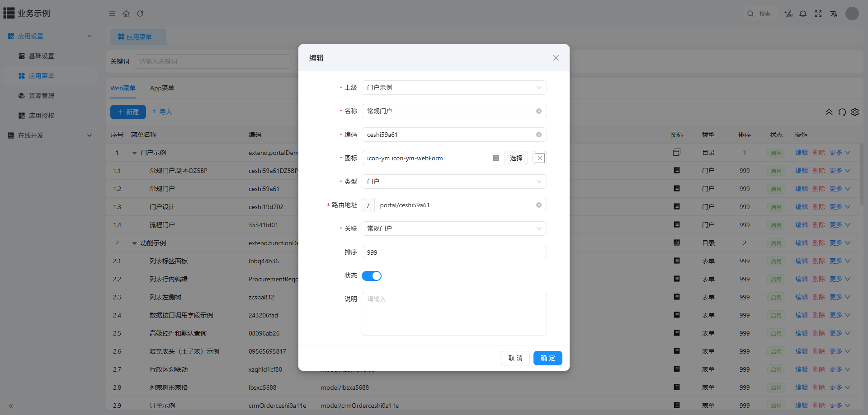Image resolution: width=868 pixels, height=415 pixels.
Task: Click the search magnifier in the top bar
Action: [x=750, y=14]
